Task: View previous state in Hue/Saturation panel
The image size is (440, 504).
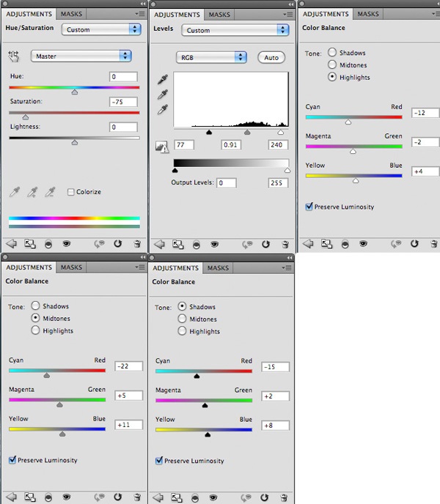Action: tap(100, 244)
